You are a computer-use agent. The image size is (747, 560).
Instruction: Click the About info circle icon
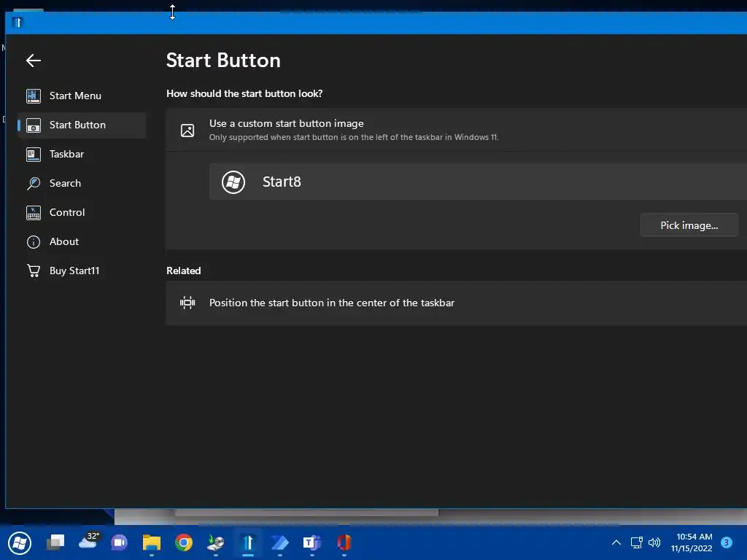(x=34, y=242)
